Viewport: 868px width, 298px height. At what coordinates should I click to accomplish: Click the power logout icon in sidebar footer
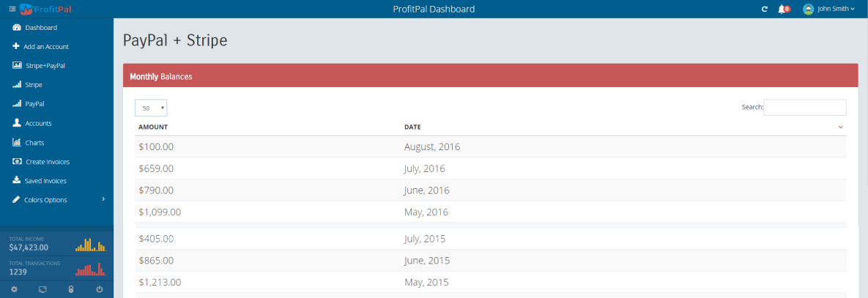click(x=100, y=289)
